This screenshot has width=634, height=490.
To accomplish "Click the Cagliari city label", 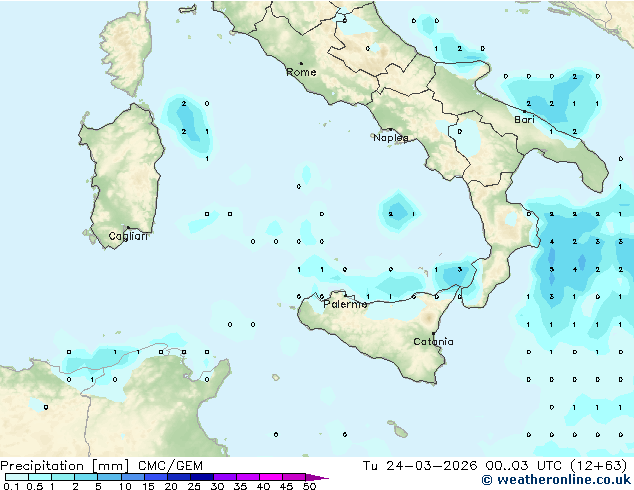I will [128, 236].
